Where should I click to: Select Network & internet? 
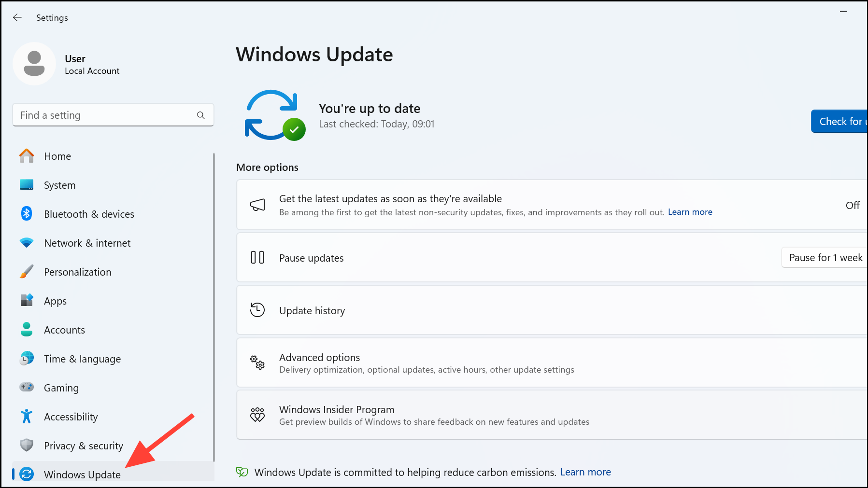point(113,243)
